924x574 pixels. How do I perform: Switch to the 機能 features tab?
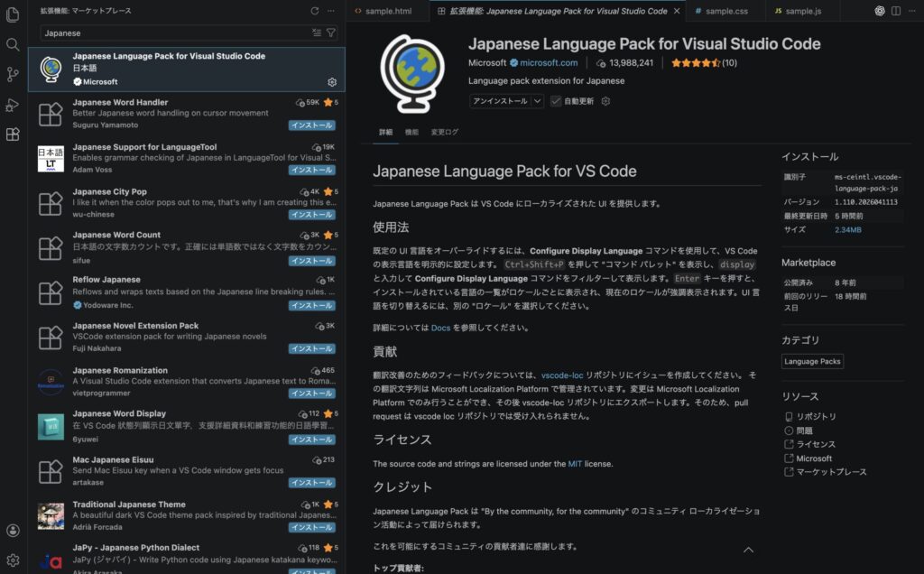pyautogui.click(x=411, y=132)
